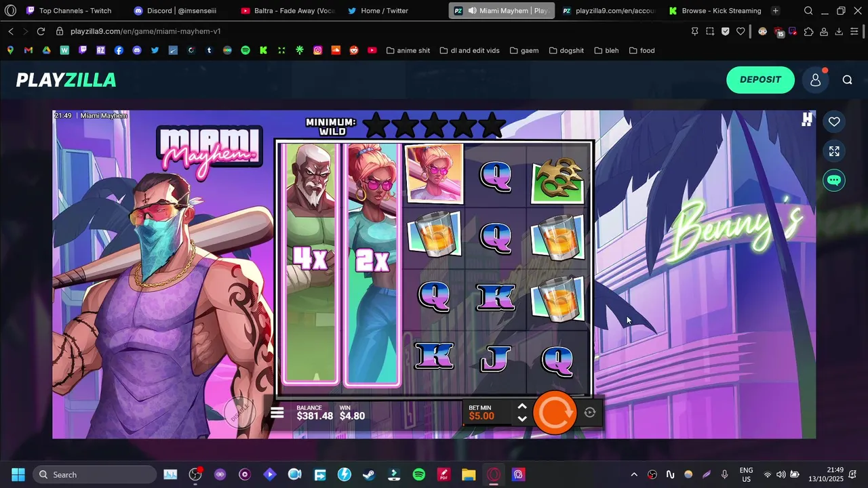868x488 pixels.
Task: Expand the bleh bookmark folder
Action: [x=606, y=50]
